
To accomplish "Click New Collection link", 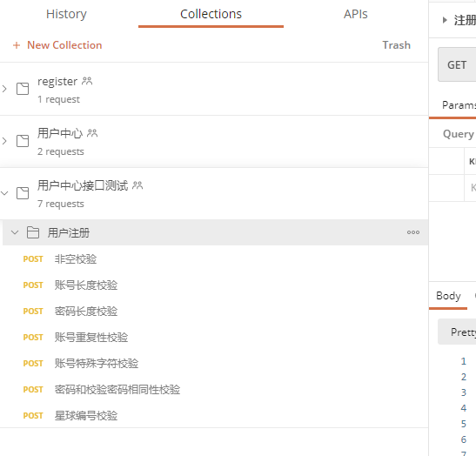I will (57, 45).
